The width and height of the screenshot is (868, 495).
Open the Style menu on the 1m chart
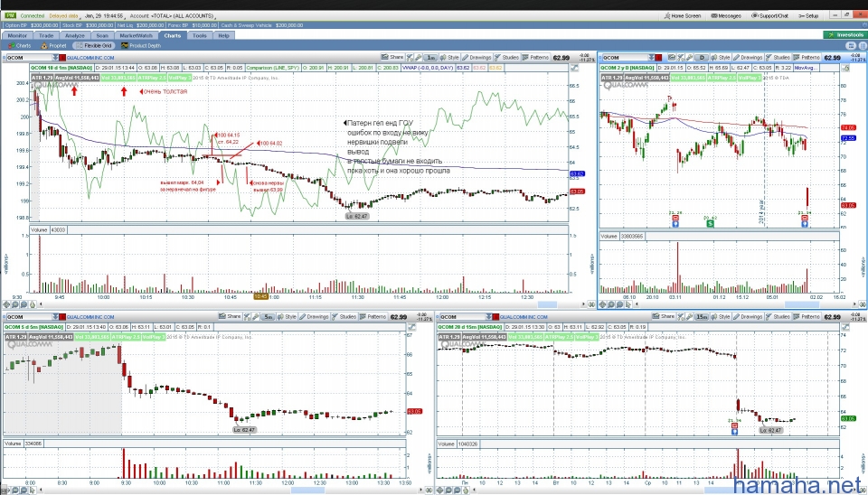point(450,57)
